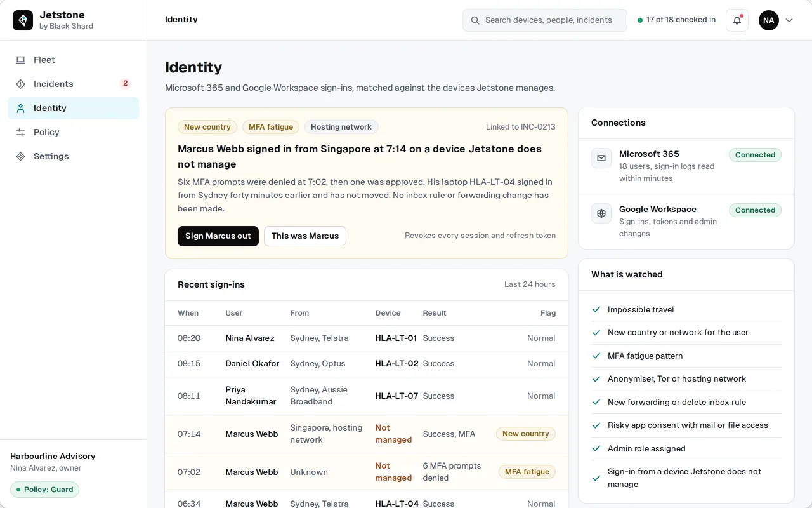Click the Identity person icon

coord(21,108)
